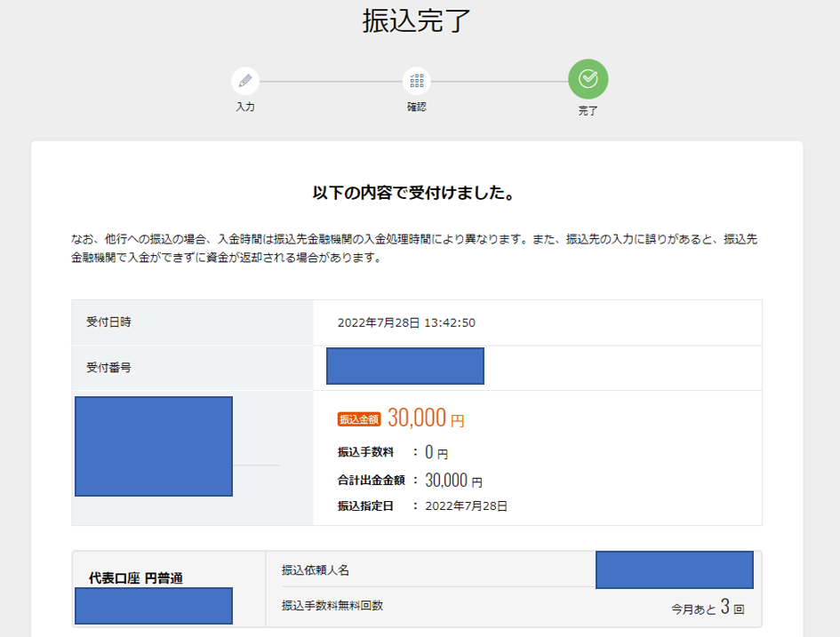Click the large orange 30,000 円 amount
This screenshot has height=637, width=840.
425,418
